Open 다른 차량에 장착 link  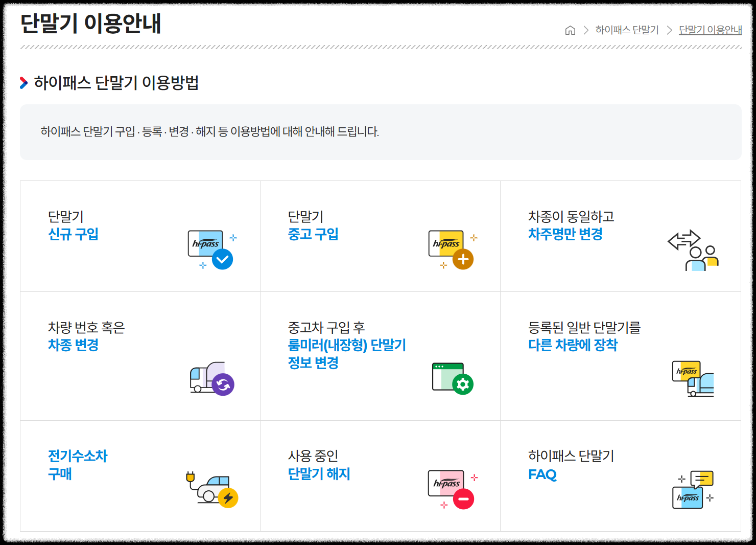coord(573,345)
